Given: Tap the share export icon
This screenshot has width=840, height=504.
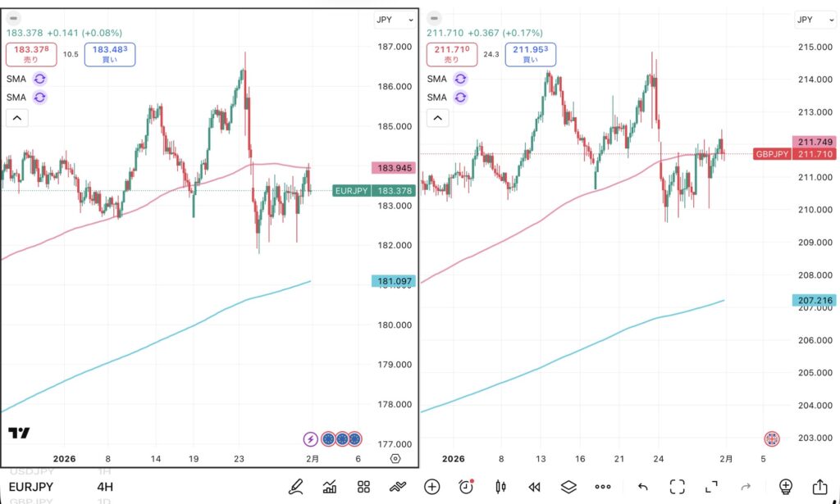Looking at the screenshot, I should coord(819,487).
